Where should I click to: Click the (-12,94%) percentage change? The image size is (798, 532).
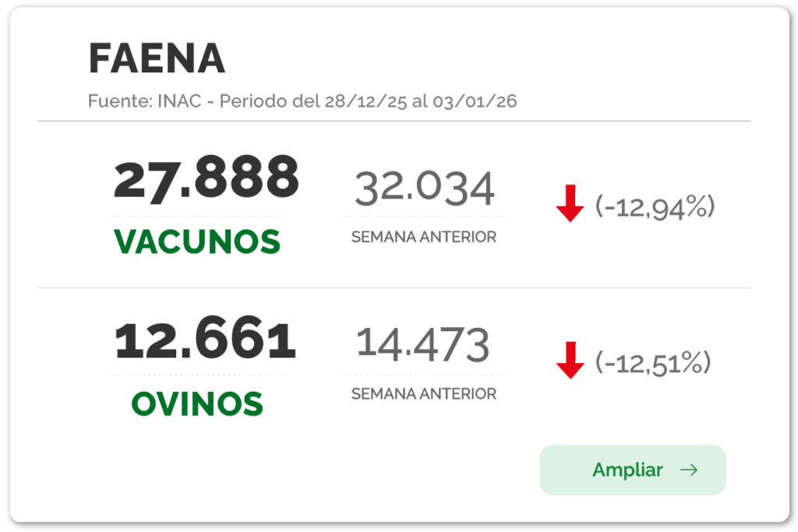tap(655, 206)
